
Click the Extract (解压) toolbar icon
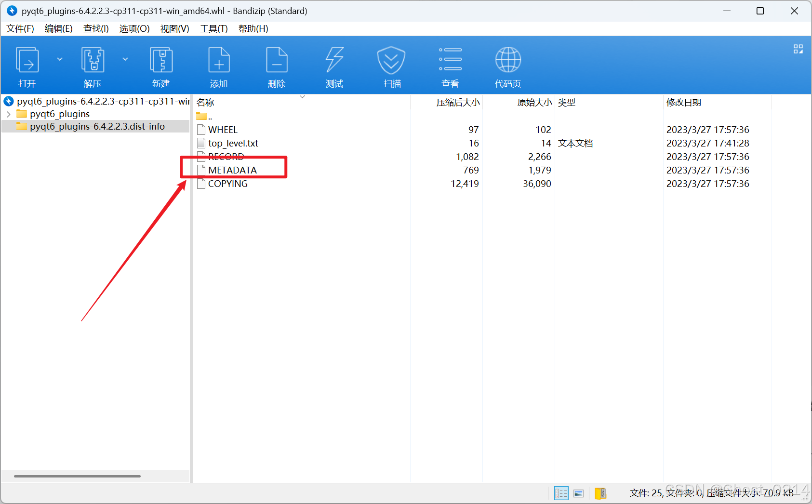coord(93,60)
